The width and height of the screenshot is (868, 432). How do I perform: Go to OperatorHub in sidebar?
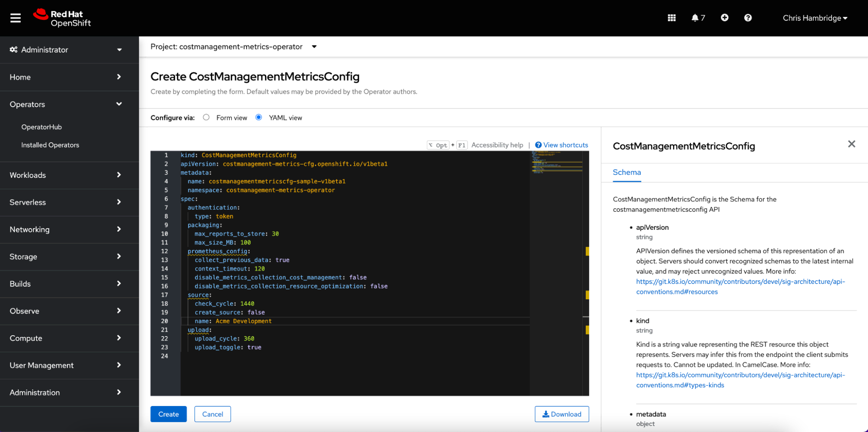pos(42,127)
